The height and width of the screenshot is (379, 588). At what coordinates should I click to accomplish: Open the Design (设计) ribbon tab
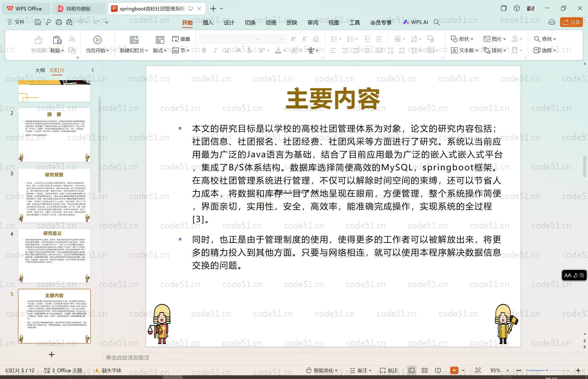[229, 23]
